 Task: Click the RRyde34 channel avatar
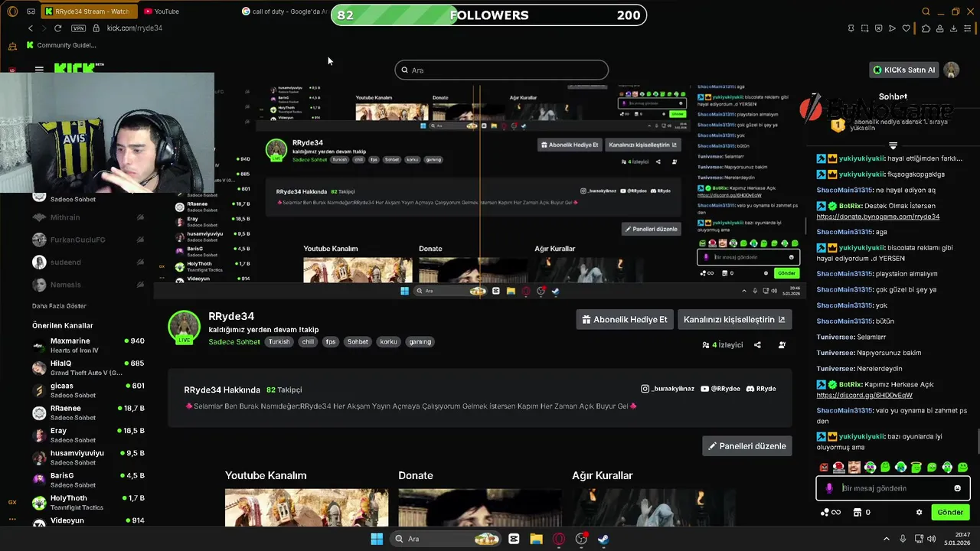click(x=184, y=327)
